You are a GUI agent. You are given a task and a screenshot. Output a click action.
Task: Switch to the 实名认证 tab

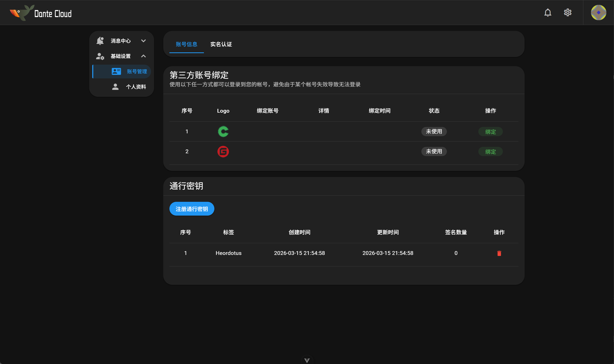pos(221,44)
